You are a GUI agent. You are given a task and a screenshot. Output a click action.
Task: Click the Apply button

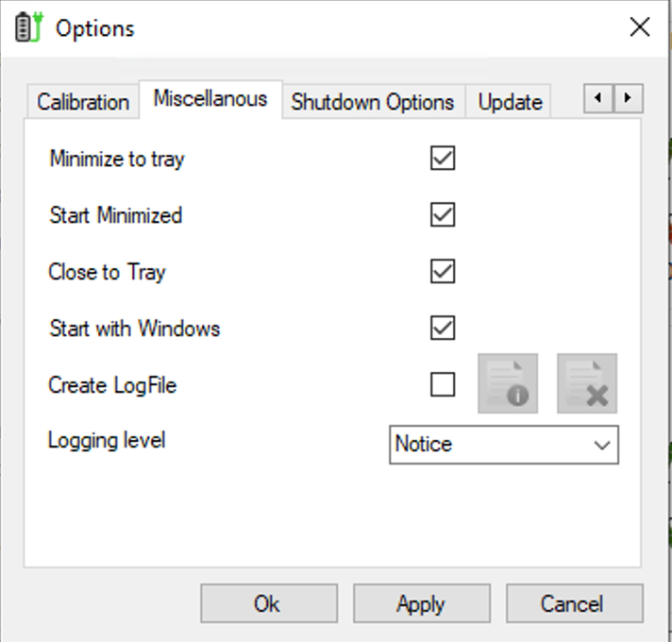point(422,603)
